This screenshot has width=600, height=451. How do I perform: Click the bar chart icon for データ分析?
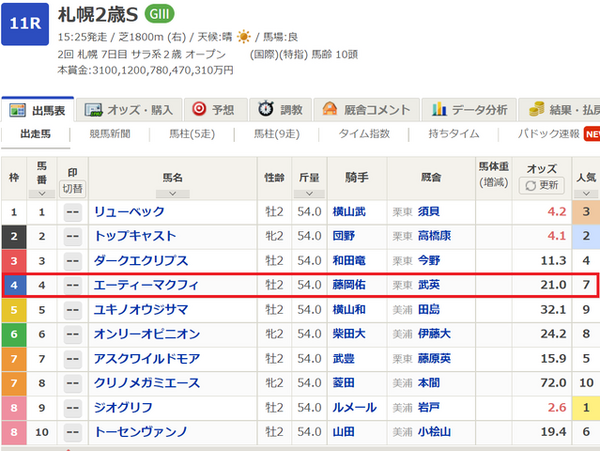point(438,110)
